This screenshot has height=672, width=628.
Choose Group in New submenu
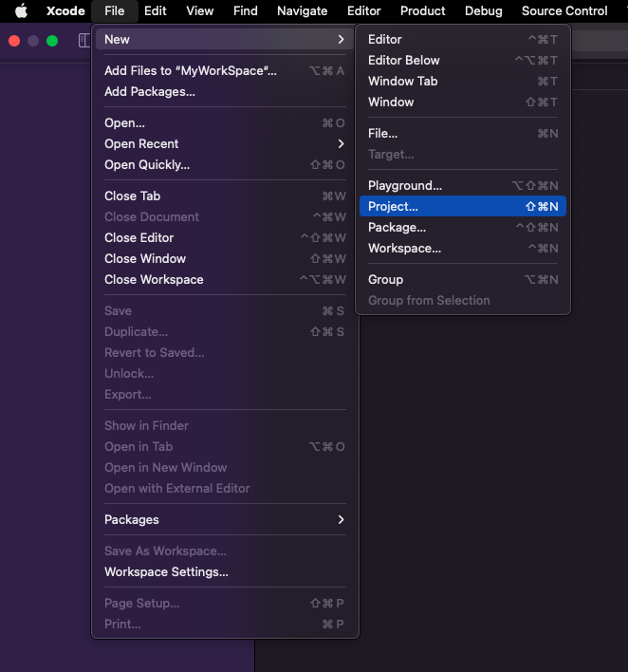[x=463, y=280]
